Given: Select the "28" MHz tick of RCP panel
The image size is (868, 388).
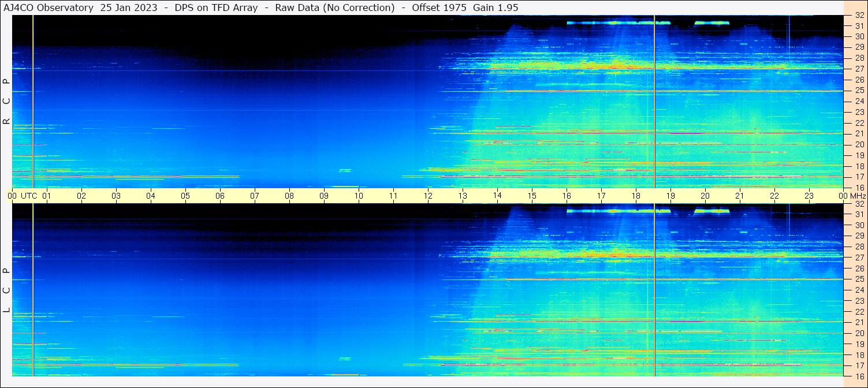Looking at the screenshot, I should point(859,58).
